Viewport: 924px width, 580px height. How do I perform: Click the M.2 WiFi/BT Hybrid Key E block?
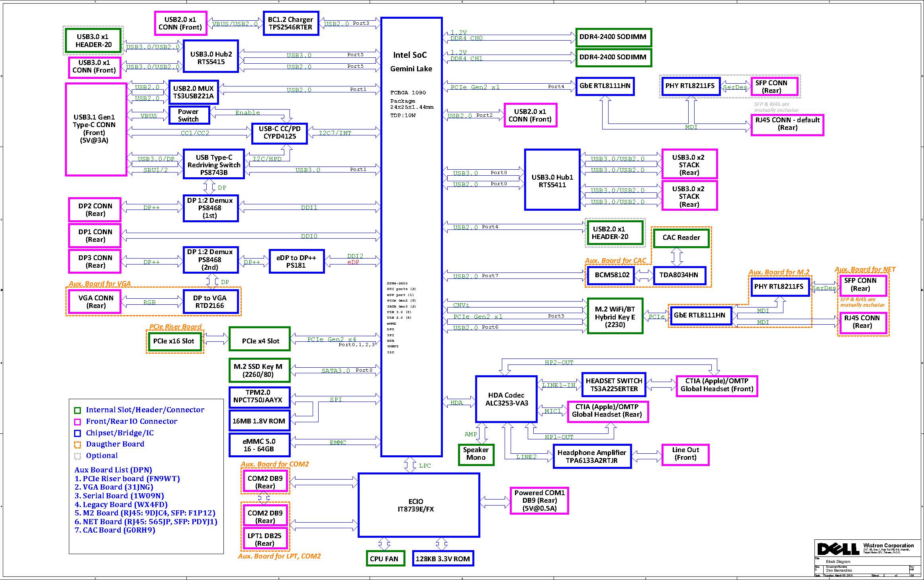pyautogui.click(x=615, y=316)
